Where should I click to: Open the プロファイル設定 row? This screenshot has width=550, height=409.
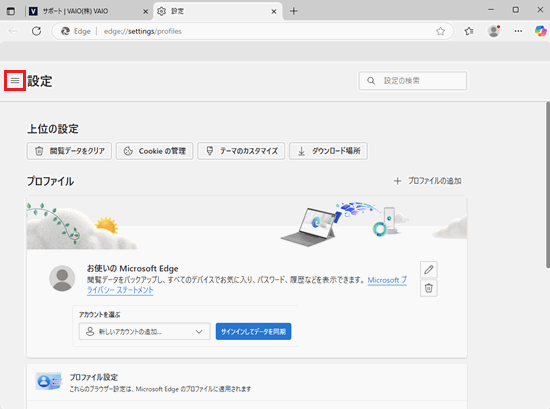[247, 382]
